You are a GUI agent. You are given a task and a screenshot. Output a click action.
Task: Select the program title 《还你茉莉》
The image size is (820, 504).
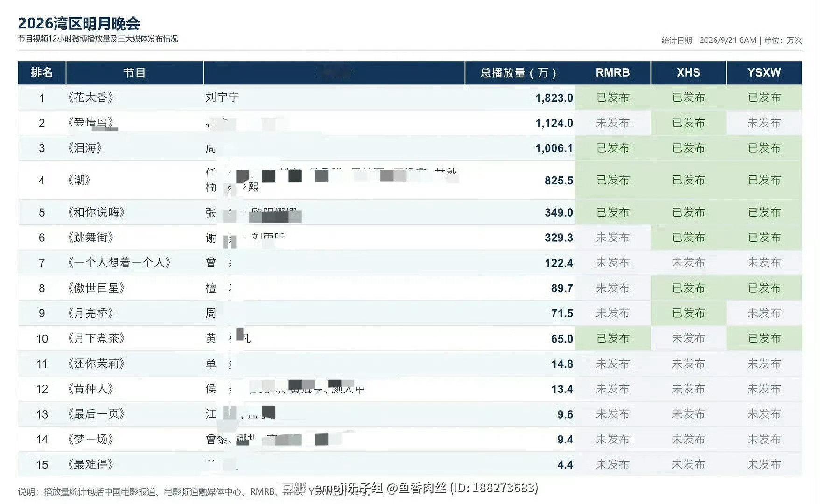coord(96,364)
